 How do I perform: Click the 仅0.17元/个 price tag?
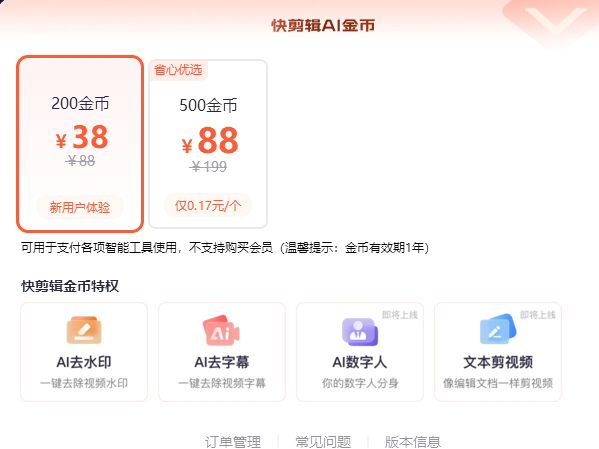208,206
